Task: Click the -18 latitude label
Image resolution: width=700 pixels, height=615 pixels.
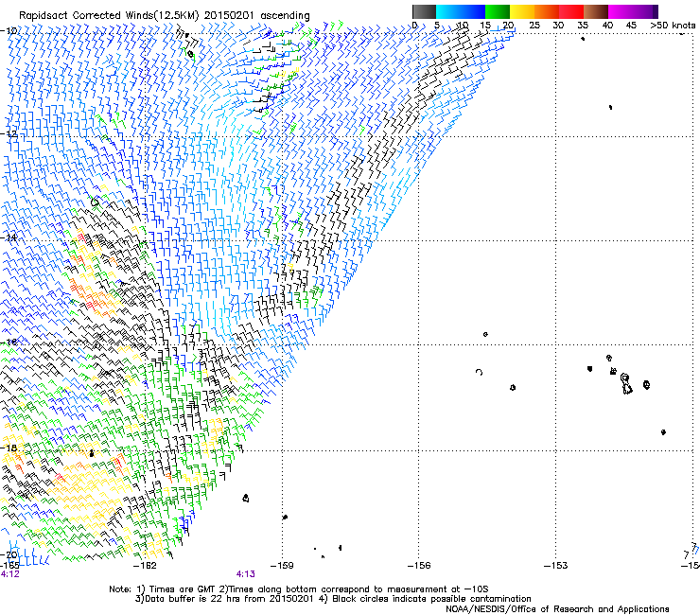Action: pyautogui.click(x=9, y=448)
